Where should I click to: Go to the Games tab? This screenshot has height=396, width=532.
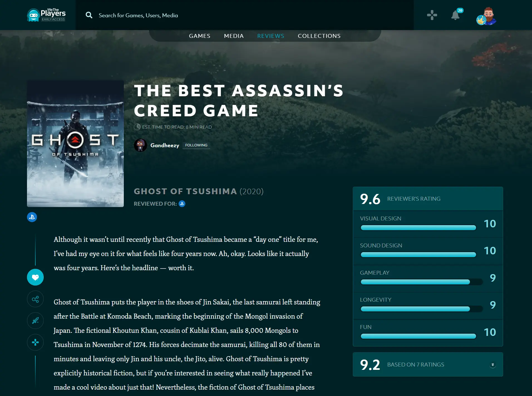coord(199,36)
